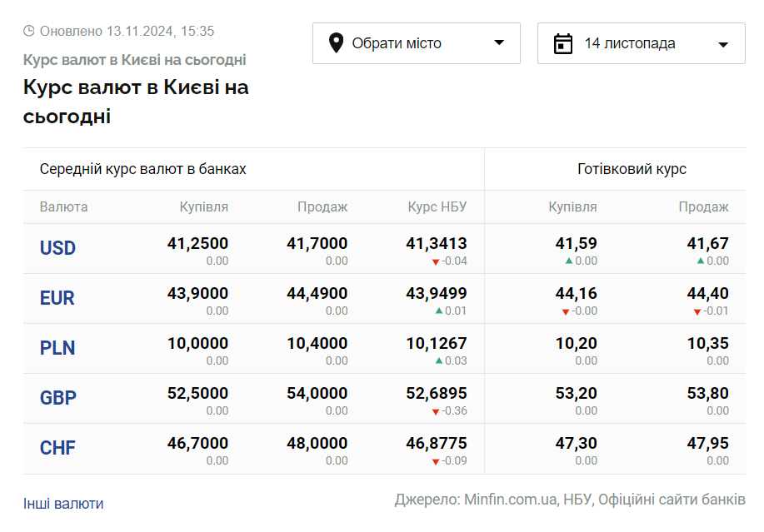Click the city dropdown arrow
Viewport: 764px width, 532px height.
pos(499,42)
